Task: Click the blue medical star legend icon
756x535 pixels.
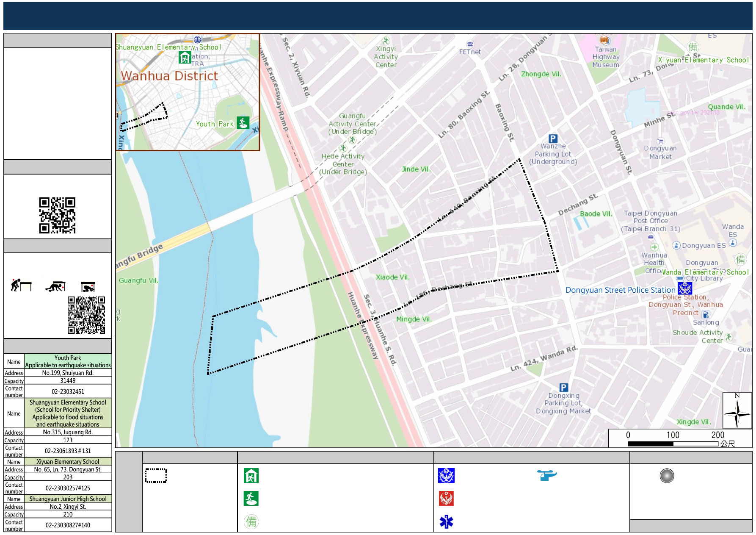Action: click(446, 521)
